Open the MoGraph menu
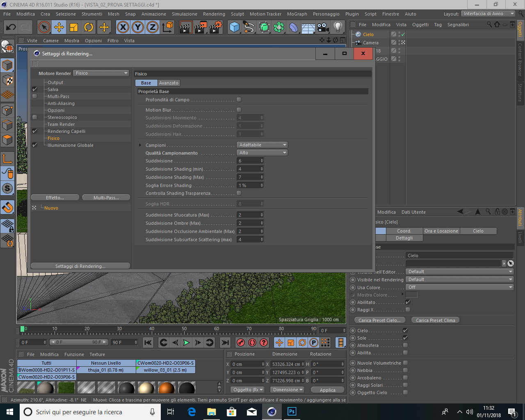 tap(297, 14)
